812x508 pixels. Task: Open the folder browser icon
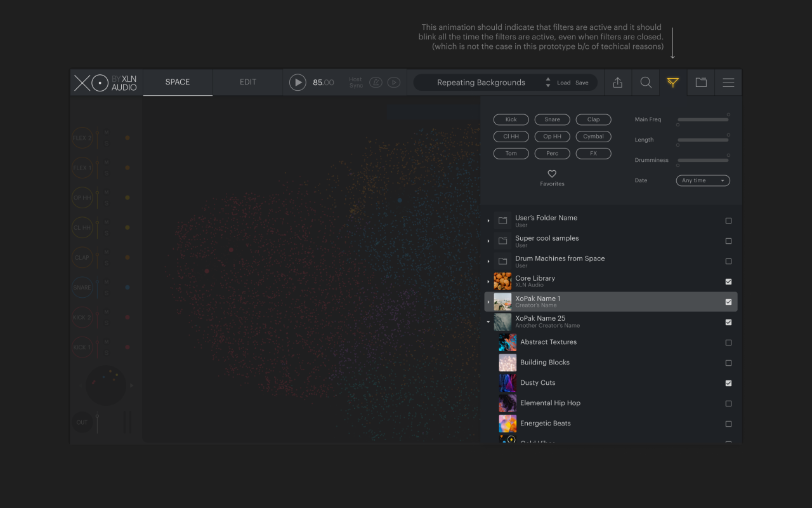tap(701, 83)
